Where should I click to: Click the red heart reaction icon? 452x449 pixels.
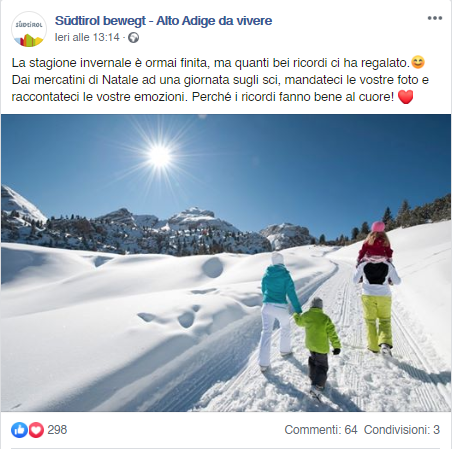pos(36,430)
